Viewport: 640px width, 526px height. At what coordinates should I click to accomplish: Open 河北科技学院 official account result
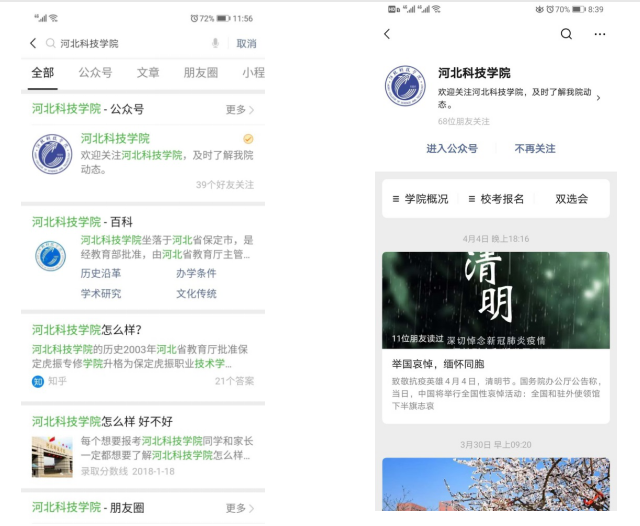[x=143, y=161]
